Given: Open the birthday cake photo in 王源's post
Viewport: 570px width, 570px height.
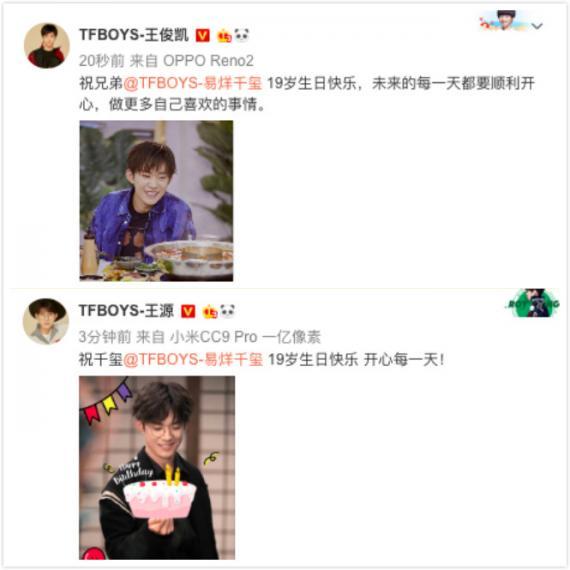Looking at the screenshot, I should pyautogui.click(x=157, y=468).
